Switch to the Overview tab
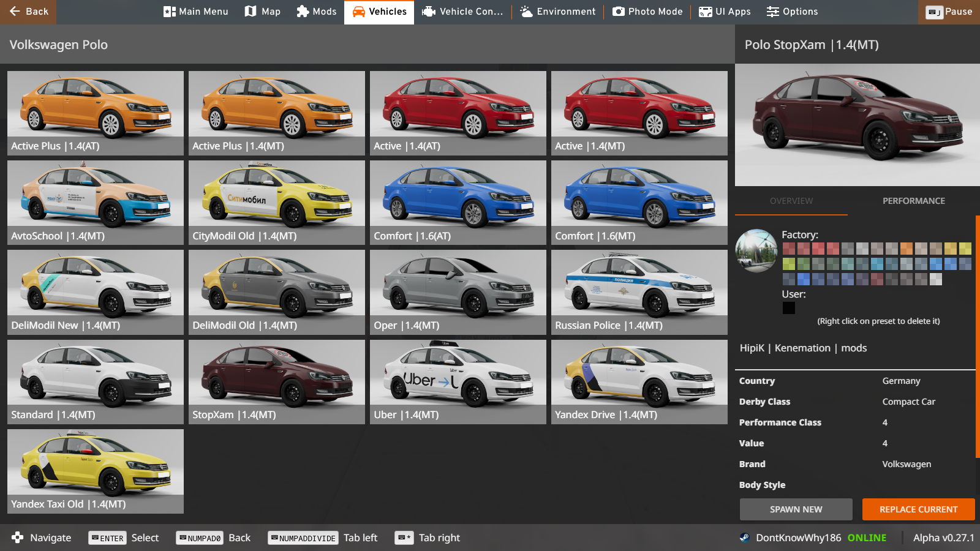 pyautogui.click(x=791, y=201)
